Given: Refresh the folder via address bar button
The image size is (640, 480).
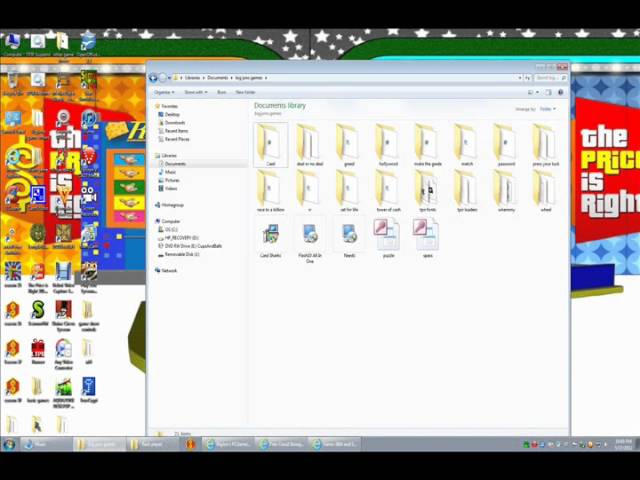Looking at the screenshot, I should point(528,78).
